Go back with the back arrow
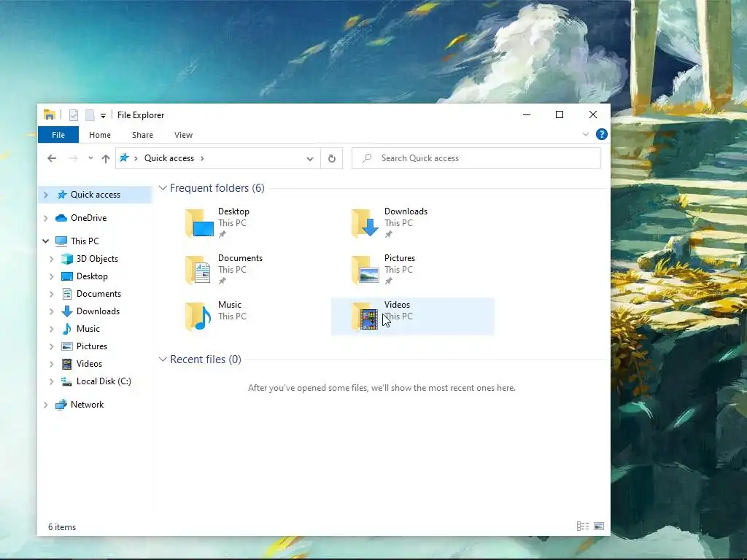 point(52,158)
